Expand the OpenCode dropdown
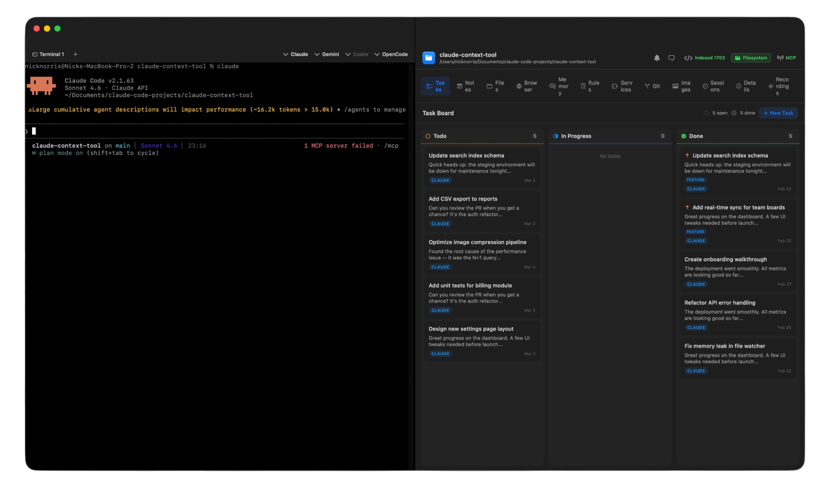 (391, 54)
